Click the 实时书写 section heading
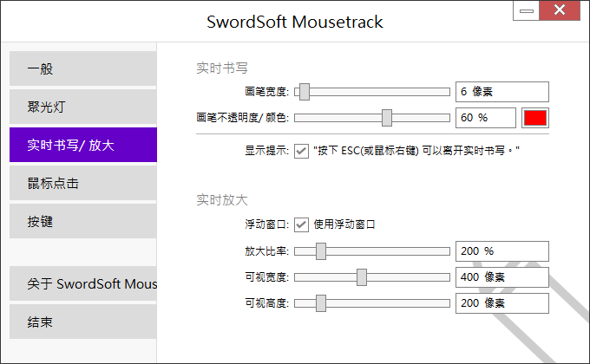This screenshot has width=590, height=364. pos(222,68)
